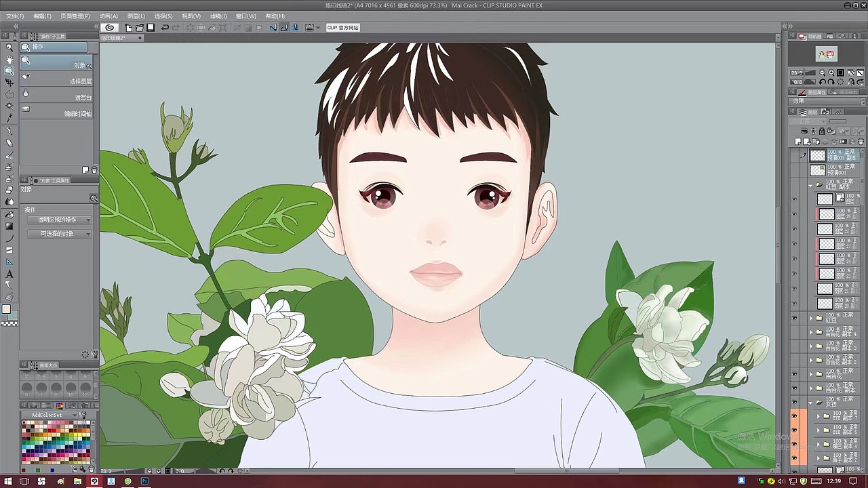Toggle visibility of 百合花 副本 4 folder
This screenshot has height=488, width=868.
coord(795,332)
